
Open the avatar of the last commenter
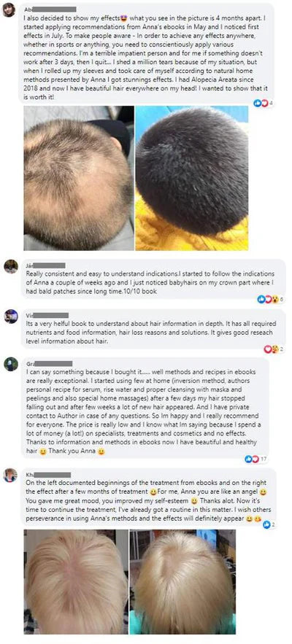[11, 476]
